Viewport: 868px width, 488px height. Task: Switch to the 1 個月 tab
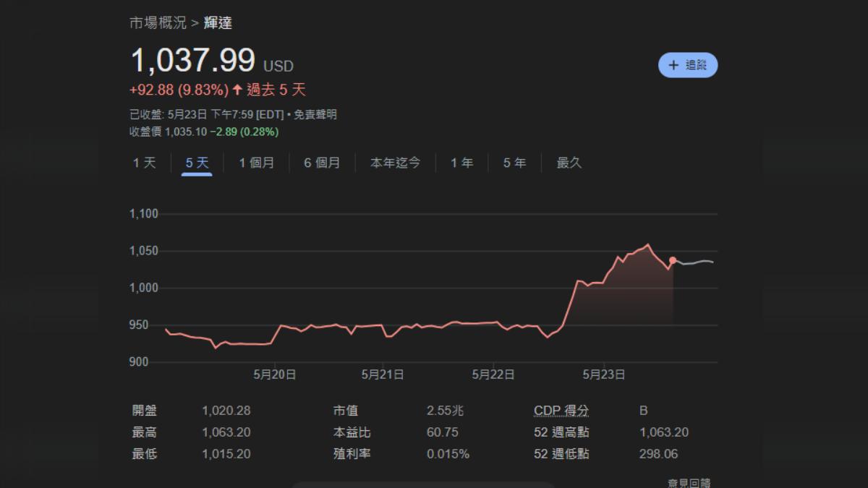[257, 163]
